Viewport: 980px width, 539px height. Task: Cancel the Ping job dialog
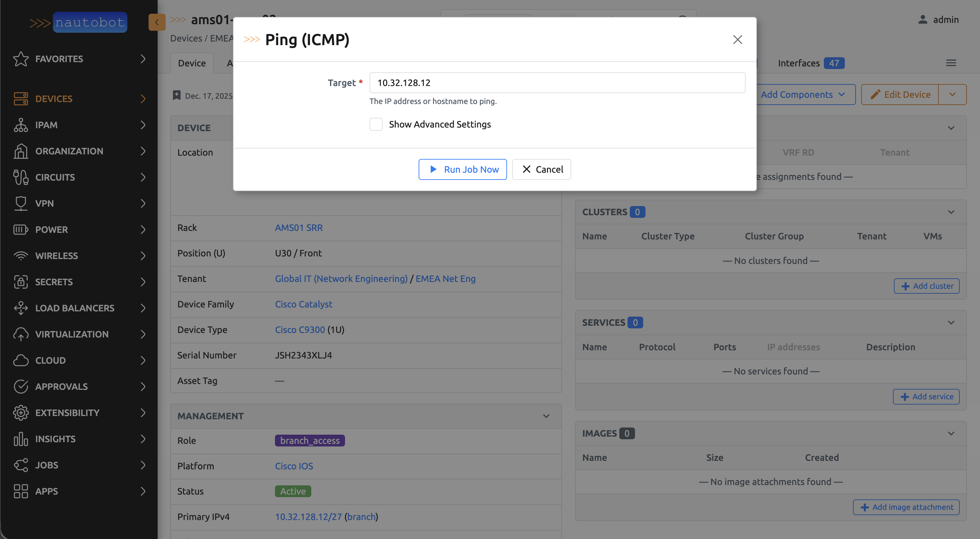click(x=541, y=169)
